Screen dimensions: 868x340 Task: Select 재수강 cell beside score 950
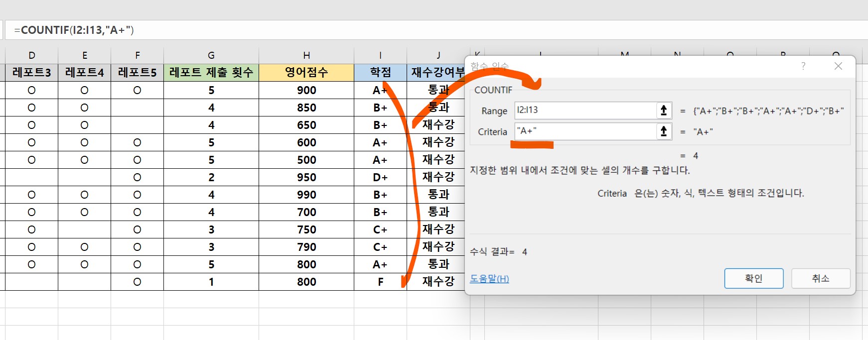(436, 177)
